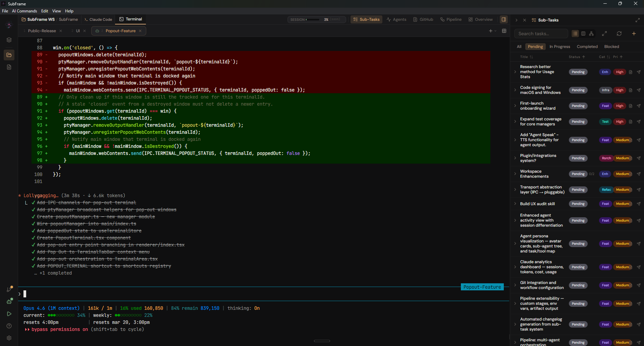The height and width of the screenshot is (346, 644).
Task: Open Settings via the gear icon
Action: point(9,338)
